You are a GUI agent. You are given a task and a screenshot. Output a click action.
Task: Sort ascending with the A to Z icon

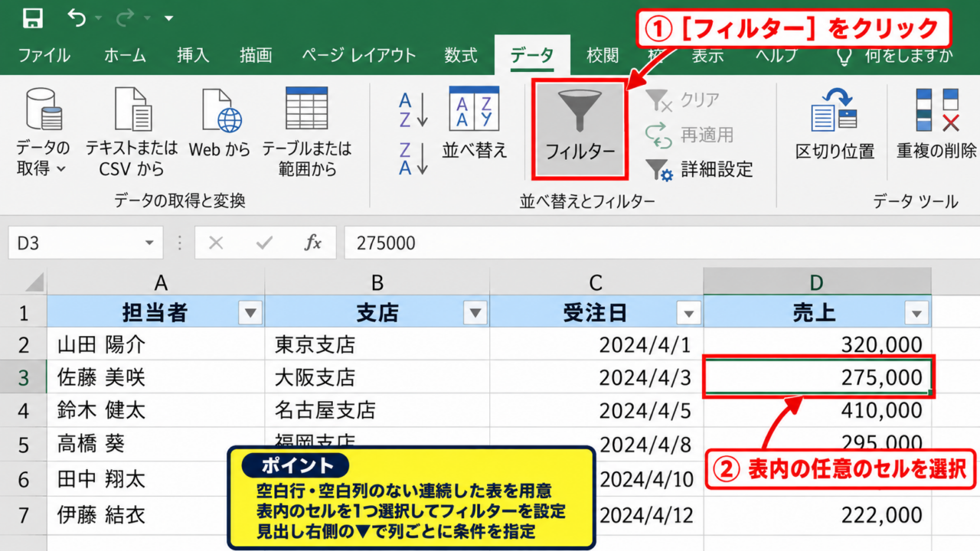point(413,111)
